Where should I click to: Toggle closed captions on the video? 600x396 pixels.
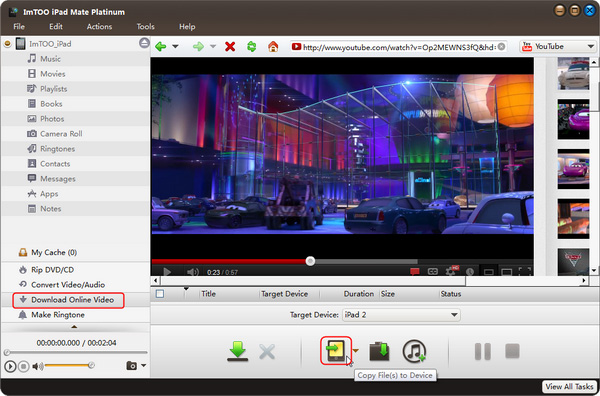click(x=433, y=271)
